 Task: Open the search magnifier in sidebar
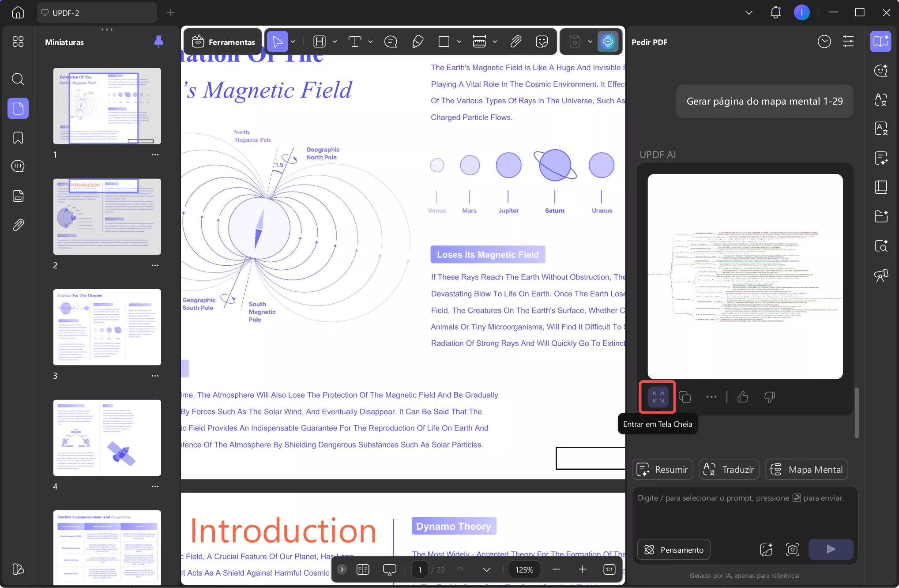18,79
